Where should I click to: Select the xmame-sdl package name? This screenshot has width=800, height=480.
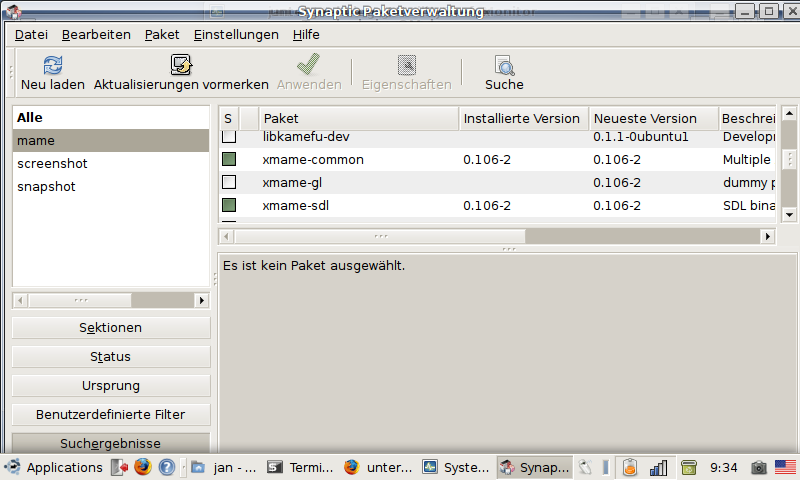coord(295,205)
